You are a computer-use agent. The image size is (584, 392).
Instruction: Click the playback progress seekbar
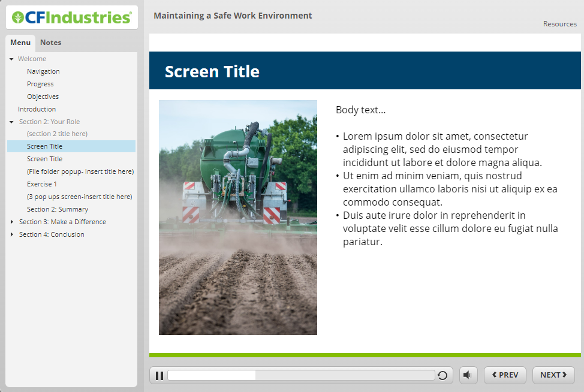click(301, 375)
